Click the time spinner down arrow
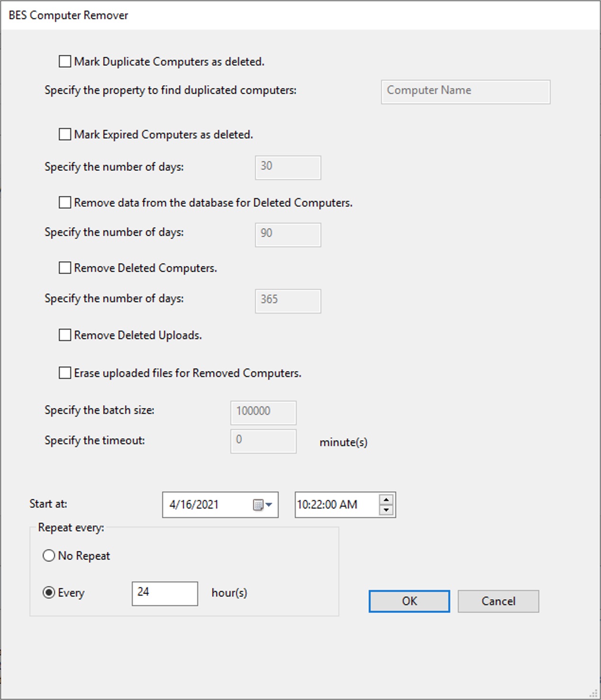The height and width of the screenshot is (700, 601). (x=386, y=510)
